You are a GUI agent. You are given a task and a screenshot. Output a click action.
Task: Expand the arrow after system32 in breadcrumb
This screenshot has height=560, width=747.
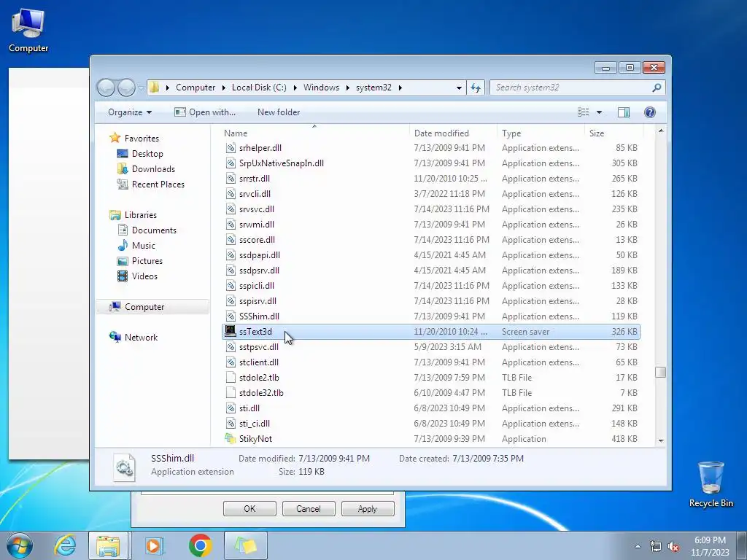[x=400, y=87]
